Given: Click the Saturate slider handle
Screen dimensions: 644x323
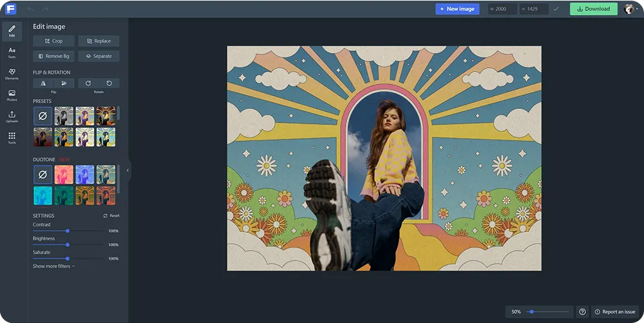Looking at the screenshot, I should point(68,259).
